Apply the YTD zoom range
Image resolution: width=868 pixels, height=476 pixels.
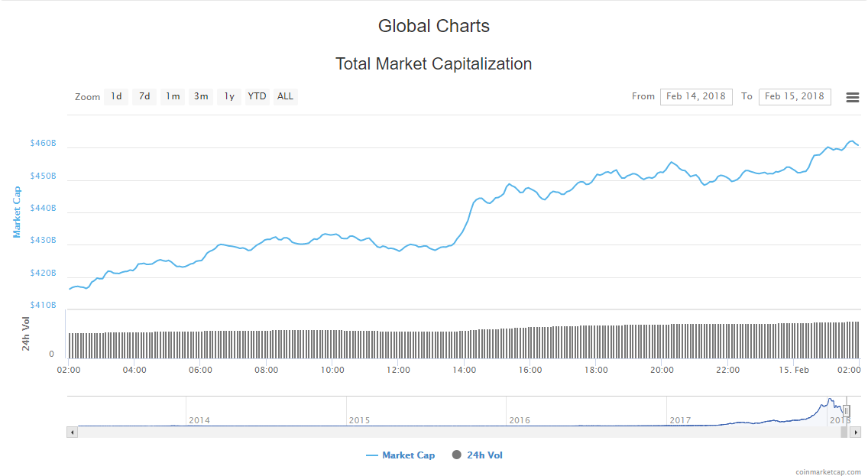click(x=257, y=96)
